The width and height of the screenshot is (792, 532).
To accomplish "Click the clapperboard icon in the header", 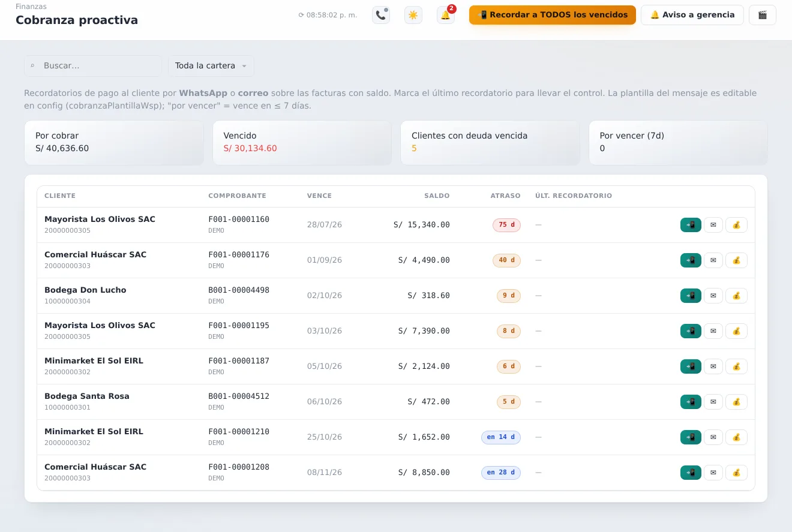I will click(x=763, y=15).
